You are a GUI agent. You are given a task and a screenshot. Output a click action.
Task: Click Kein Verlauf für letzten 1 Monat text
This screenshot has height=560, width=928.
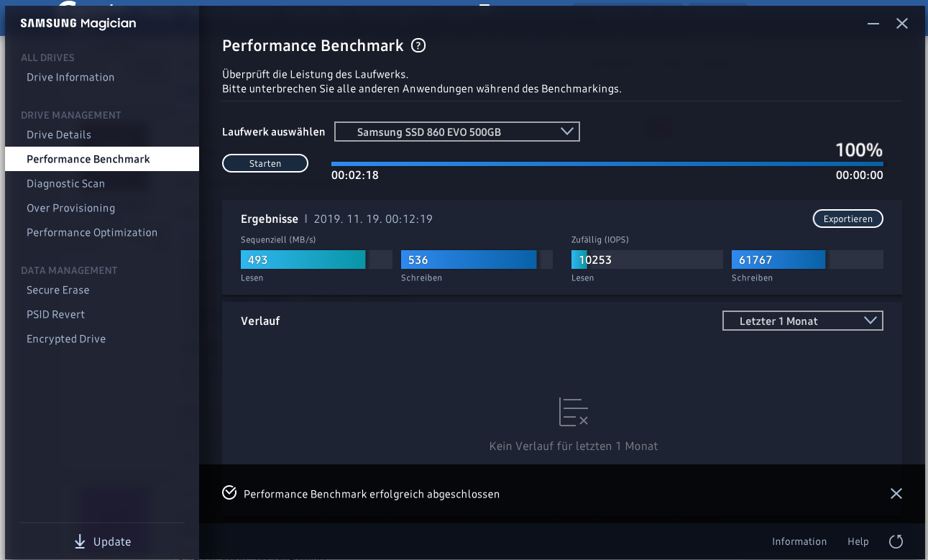574,446
